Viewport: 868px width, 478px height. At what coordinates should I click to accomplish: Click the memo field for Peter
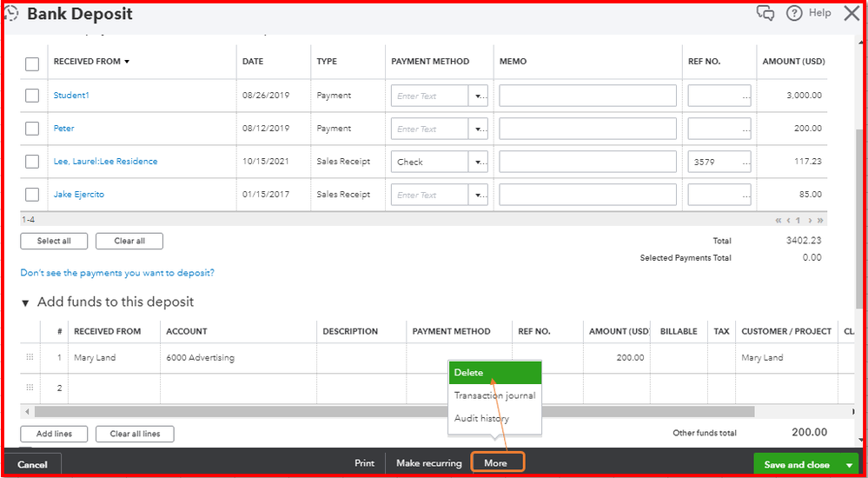point(588,129)
